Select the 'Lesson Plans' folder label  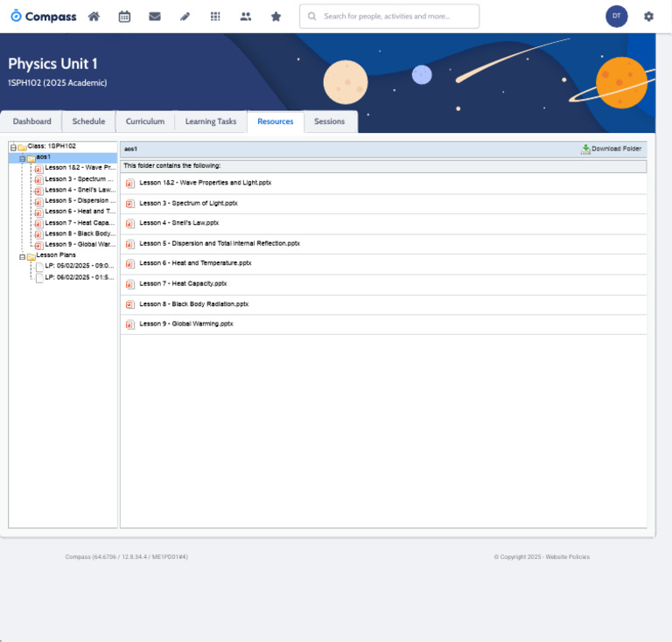(56, 255)
